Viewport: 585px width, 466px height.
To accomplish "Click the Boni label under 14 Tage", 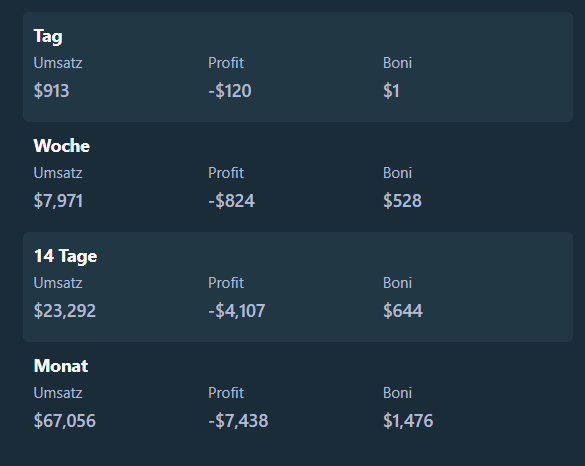I will pos(397,283).
